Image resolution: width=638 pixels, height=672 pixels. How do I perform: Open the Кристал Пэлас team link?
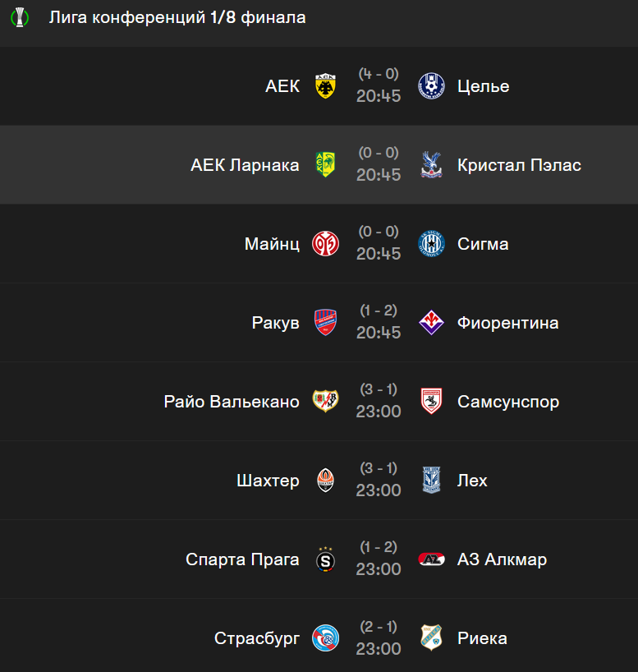coord(519,165)
